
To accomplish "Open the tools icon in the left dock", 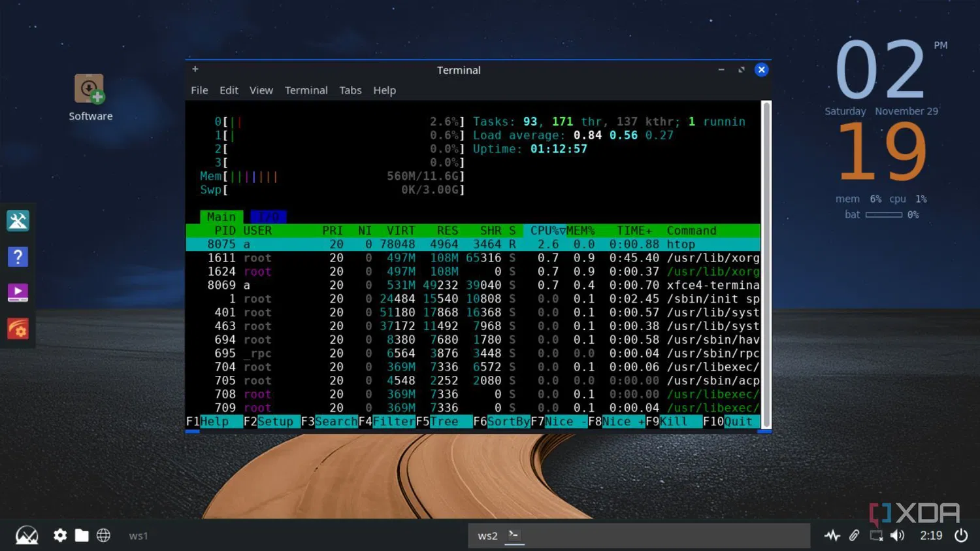I will click(x=18, y=221).
